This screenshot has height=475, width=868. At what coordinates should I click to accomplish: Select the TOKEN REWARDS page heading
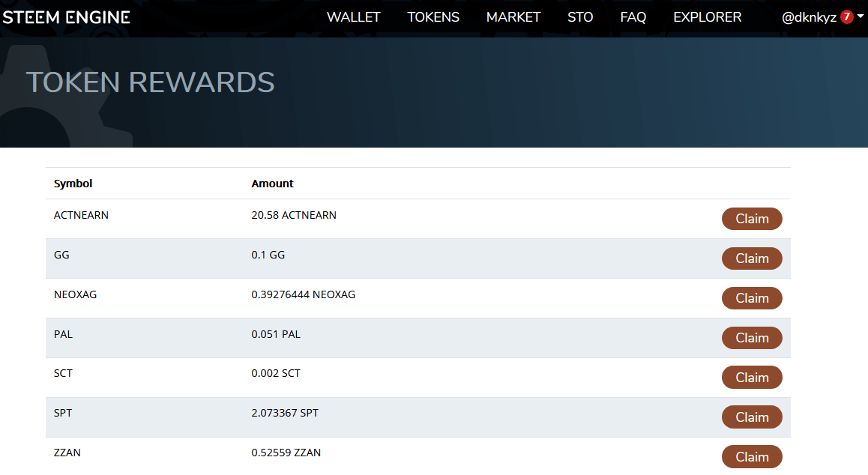point(150,82)
